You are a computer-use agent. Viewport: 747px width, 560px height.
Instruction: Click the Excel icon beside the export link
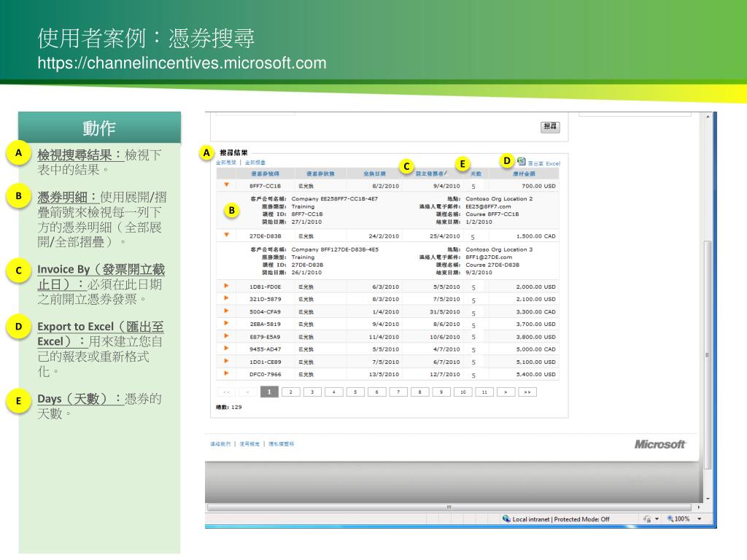[522, 161]
